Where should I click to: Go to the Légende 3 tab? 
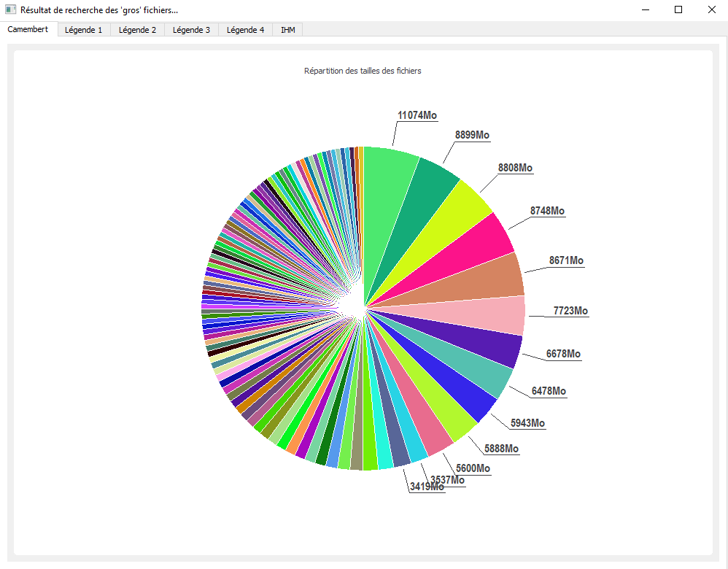(x=191, y=30)
